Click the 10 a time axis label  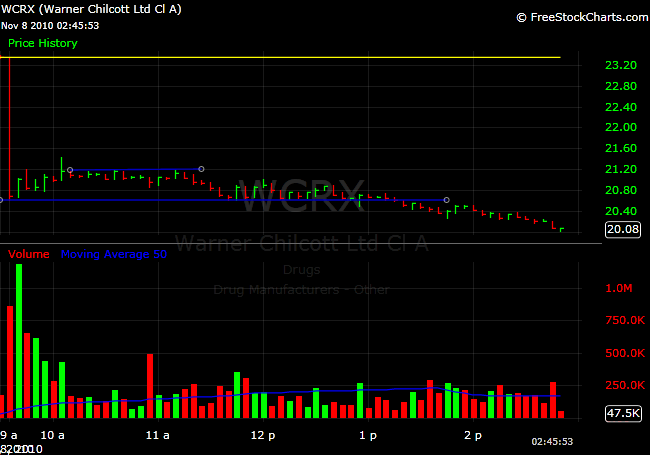pyautogui.click(x=52, y=435)
